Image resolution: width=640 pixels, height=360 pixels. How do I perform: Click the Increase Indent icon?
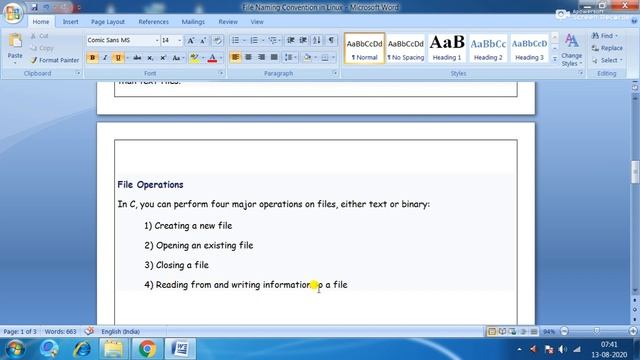(x=303, y=40)
